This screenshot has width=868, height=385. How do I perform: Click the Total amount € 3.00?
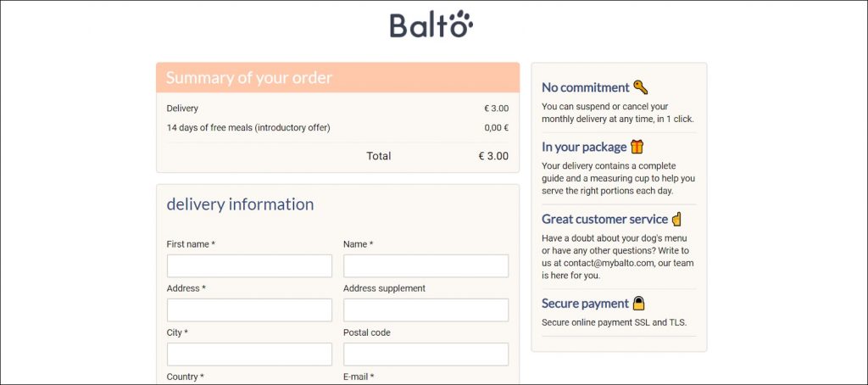point(493,156)
